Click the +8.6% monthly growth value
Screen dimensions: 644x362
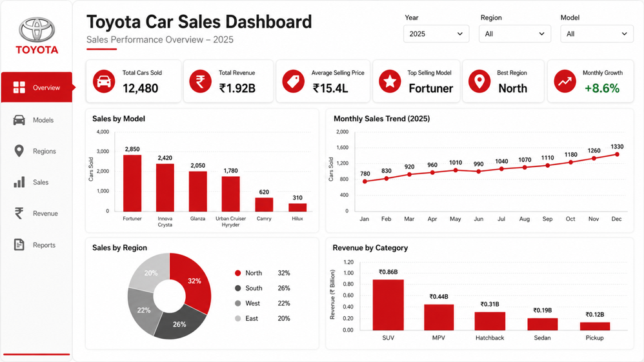click(x=601, y=88)
